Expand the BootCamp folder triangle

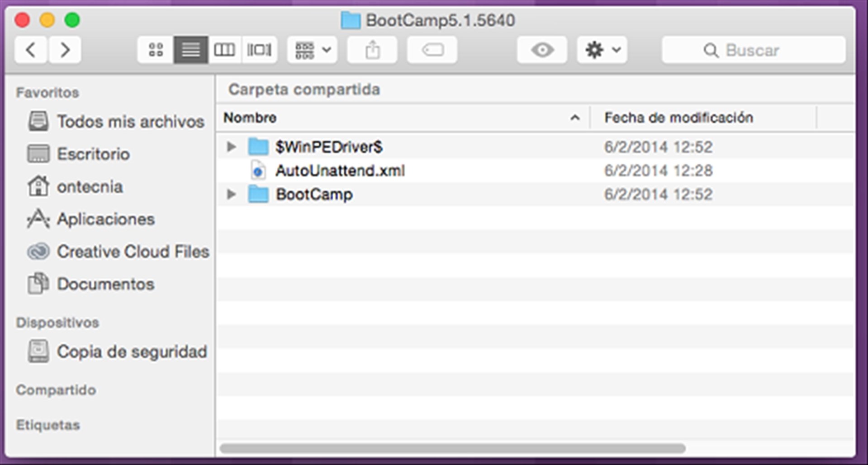(x=231, y=194)
